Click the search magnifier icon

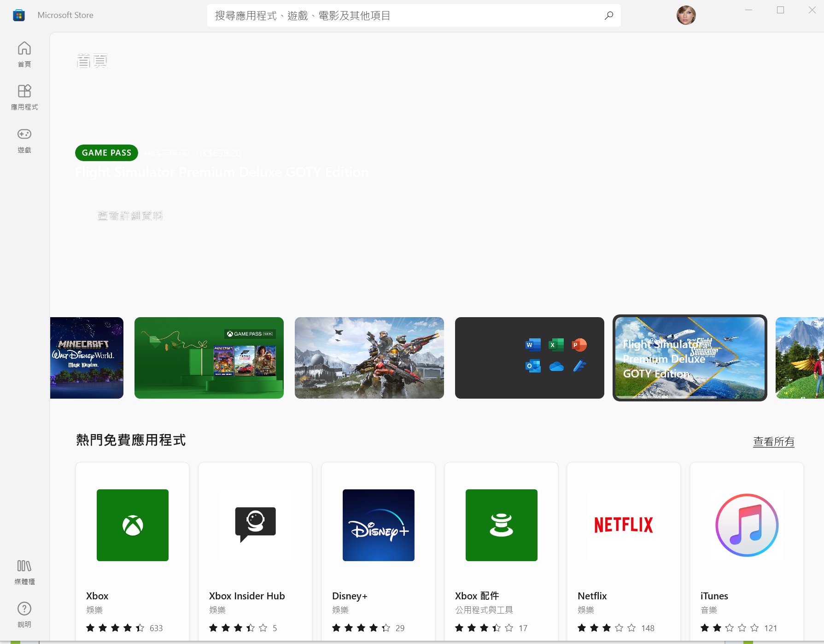click(x=608, y=16)
